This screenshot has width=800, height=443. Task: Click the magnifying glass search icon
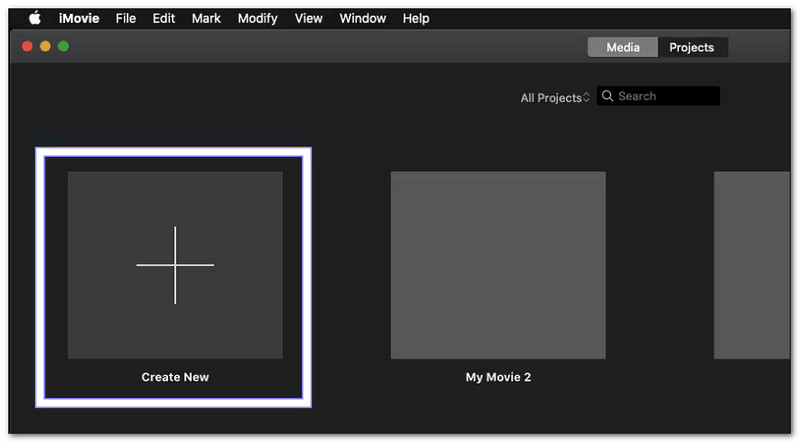607,97
